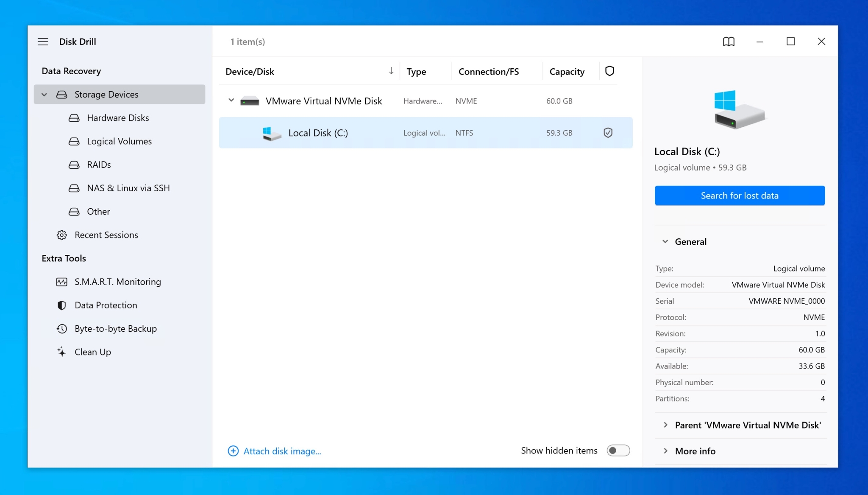Select Byte-to-byte Backup tool
This screenshot has width=868, height=495.
click(x=115, y=328)
